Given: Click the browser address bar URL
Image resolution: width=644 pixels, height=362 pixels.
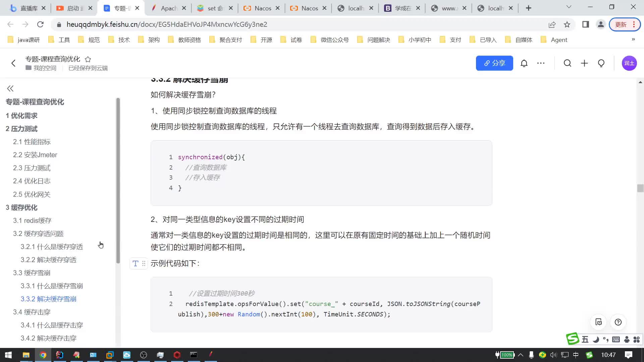Looking at the screenshot, I should pyautogui.click(x=167, y=24).
